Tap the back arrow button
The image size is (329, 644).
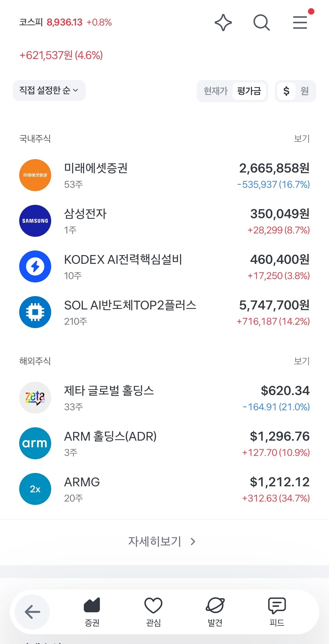point(32,612)
